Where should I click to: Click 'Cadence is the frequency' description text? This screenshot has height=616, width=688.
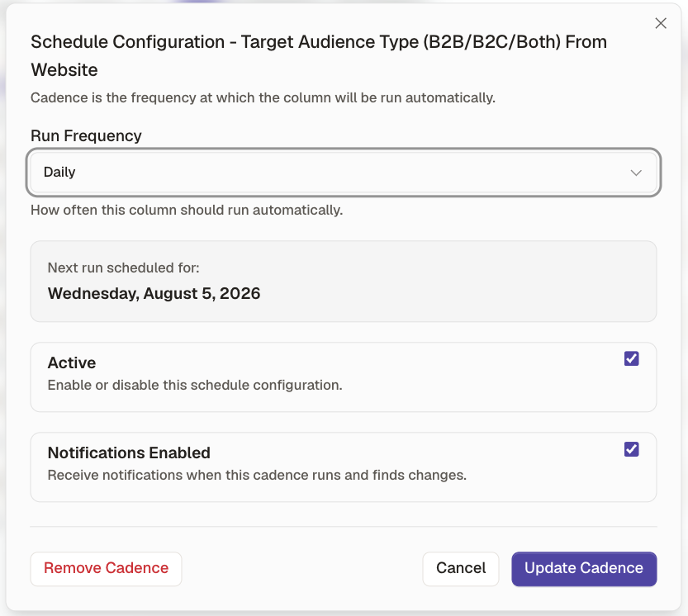coord(263,97)
